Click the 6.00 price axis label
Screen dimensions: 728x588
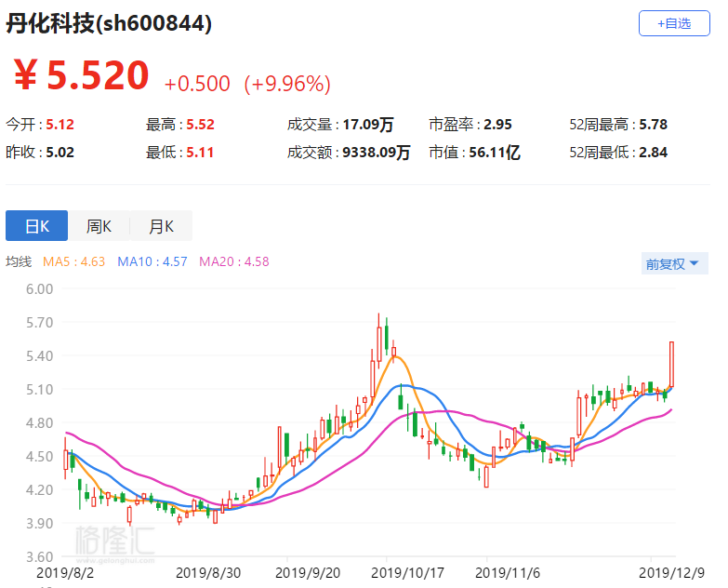(x=39, y=289)
